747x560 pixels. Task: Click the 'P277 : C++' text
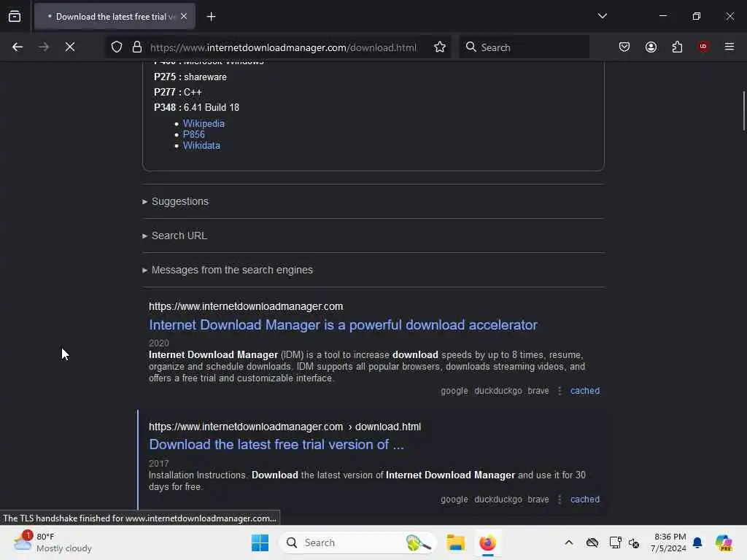[x=178, y=92]
